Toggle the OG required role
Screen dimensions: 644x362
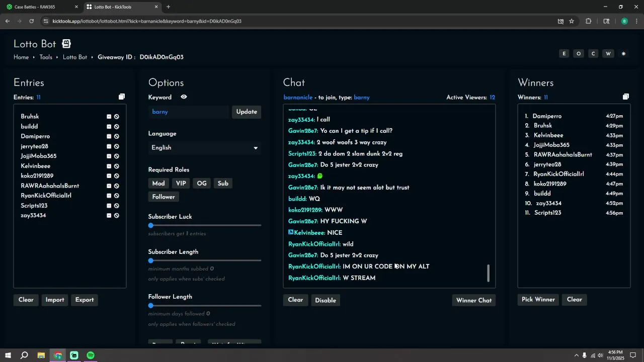point(202,184)
